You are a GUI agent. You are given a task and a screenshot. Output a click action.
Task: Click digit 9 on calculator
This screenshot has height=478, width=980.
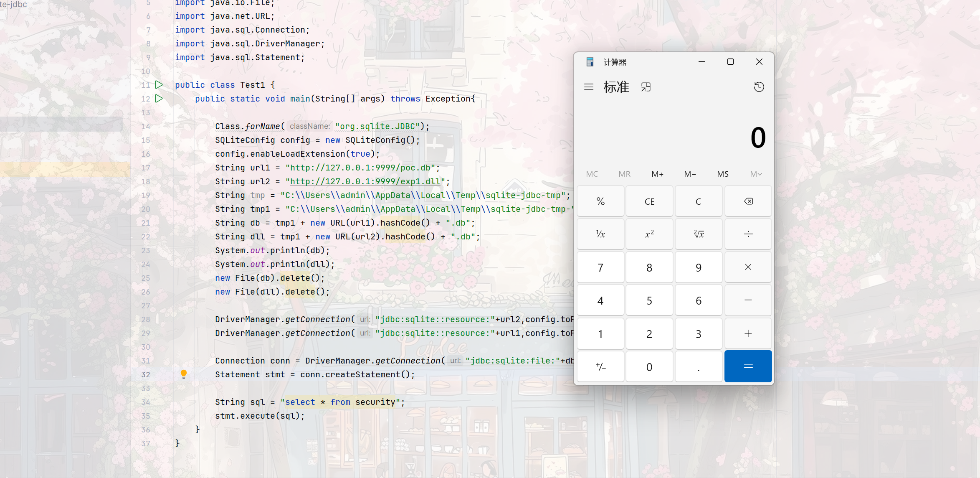coord(699,267)
